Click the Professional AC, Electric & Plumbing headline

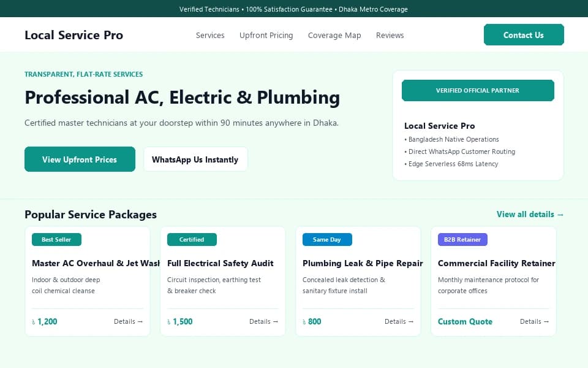(183, 98)
